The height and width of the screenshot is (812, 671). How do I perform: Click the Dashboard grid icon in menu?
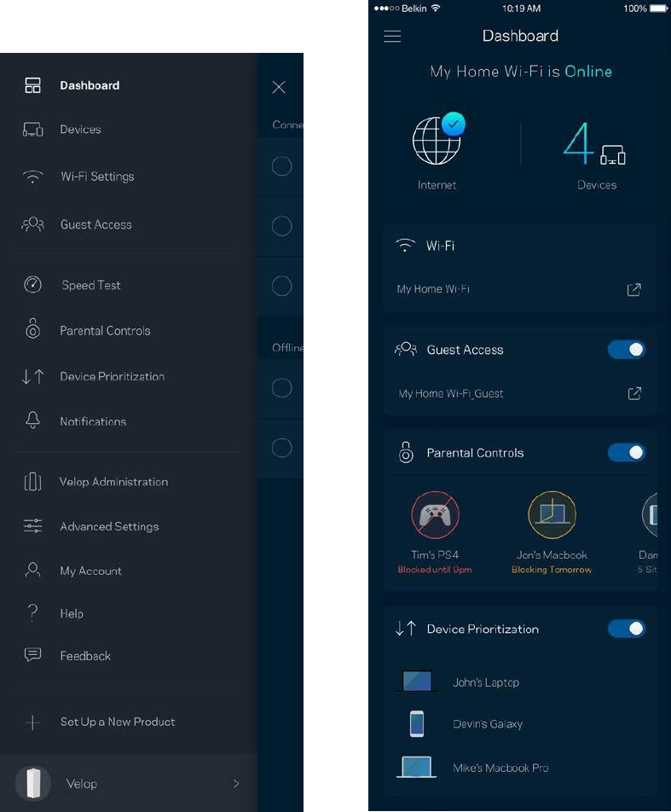32,85
